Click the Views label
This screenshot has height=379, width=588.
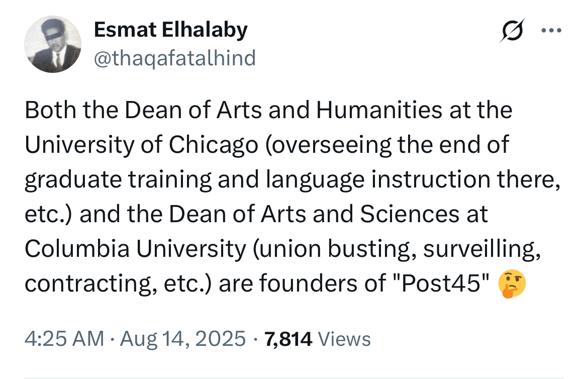(x=345, y=338)
